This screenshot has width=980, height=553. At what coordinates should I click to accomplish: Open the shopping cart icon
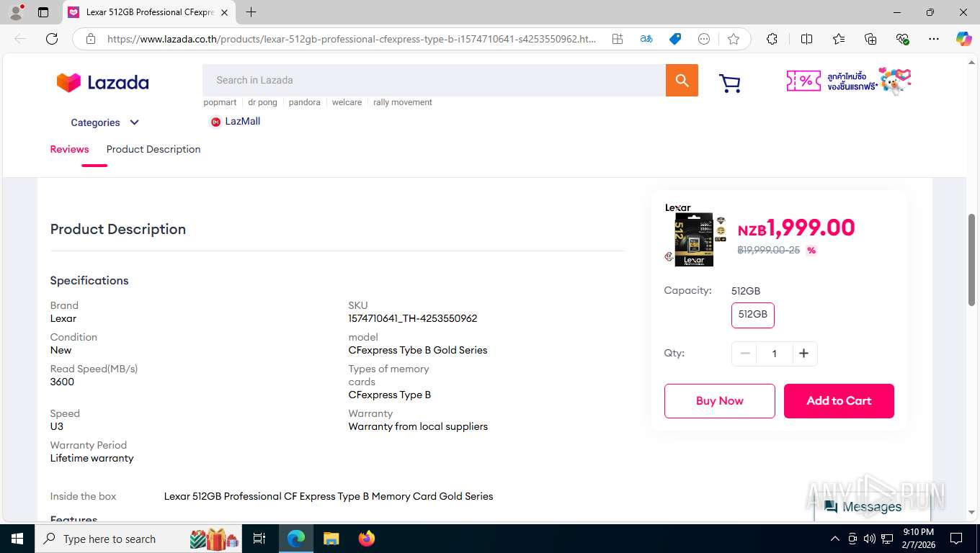coord(730,84)
